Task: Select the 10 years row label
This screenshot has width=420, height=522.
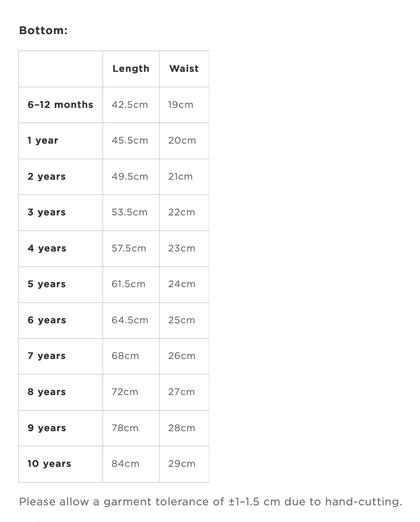Action: tap(49, 464)
